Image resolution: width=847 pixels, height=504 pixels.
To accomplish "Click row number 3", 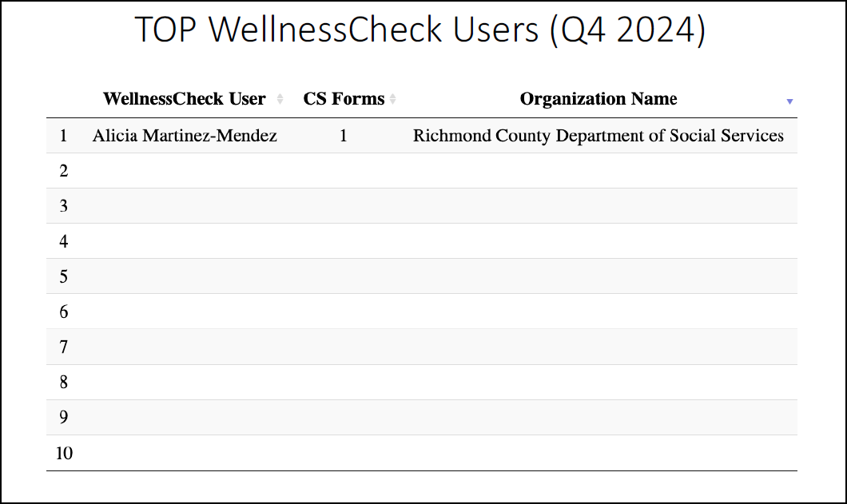I will coord(63,205).
